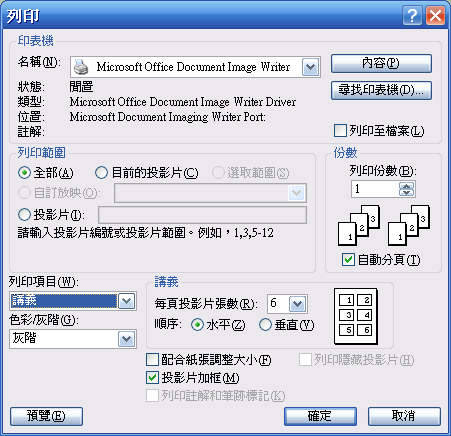The image size is (451, 436).
Task: Click the 內容(P) properties button
Action: (x=381, y=63)
